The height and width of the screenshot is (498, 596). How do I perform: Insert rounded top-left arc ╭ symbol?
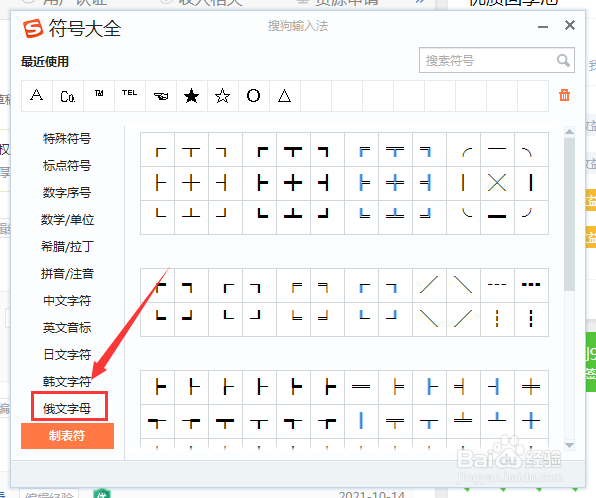pos(463,150)
